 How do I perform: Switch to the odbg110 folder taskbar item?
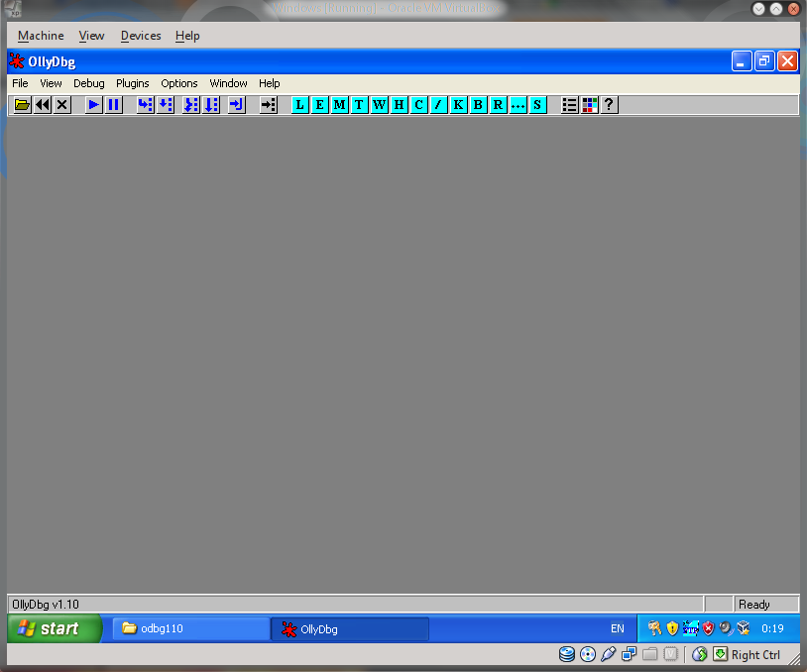191,628
